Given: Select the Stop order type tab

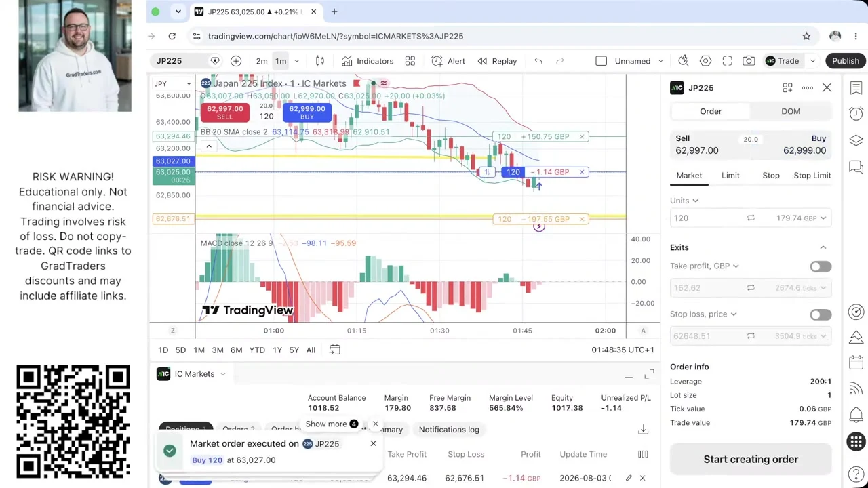Looking at the screenshot, I should point(771,176).
